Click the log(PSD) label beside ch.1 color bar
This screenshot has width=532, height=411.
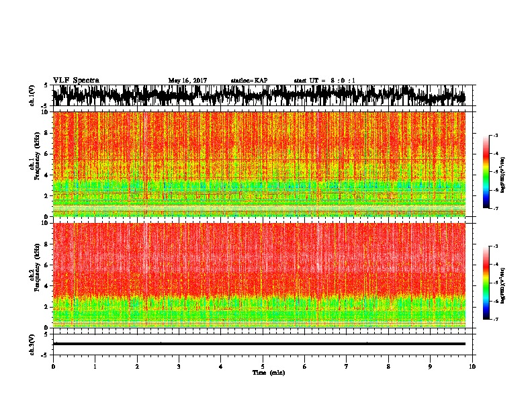pos(503,175)
